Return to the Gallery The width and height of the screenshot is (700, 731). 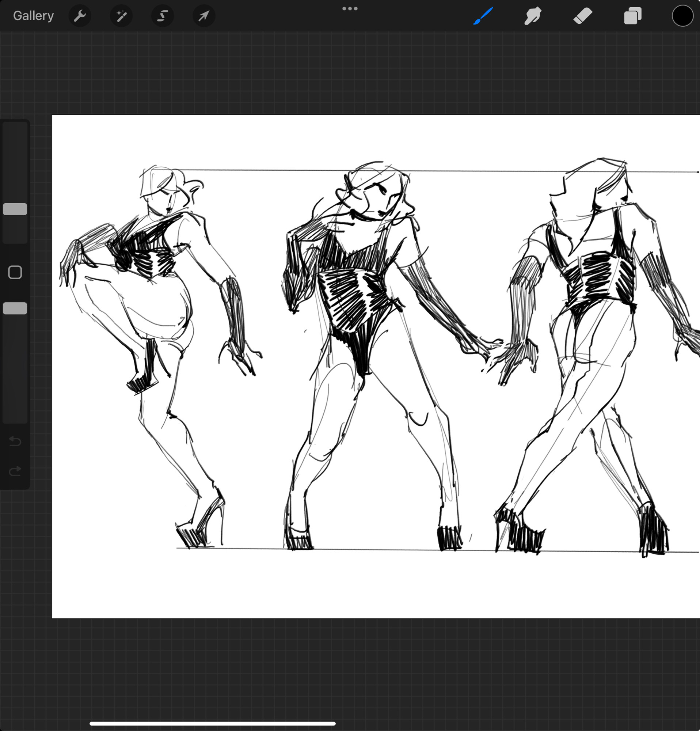click(34, 16)
